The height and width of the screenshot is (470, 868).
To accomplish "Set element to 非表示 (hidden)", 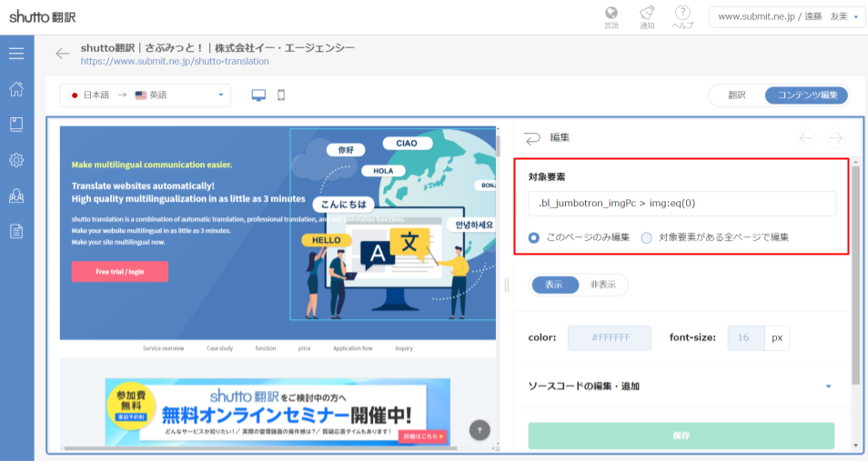I will tap(603, 285).
